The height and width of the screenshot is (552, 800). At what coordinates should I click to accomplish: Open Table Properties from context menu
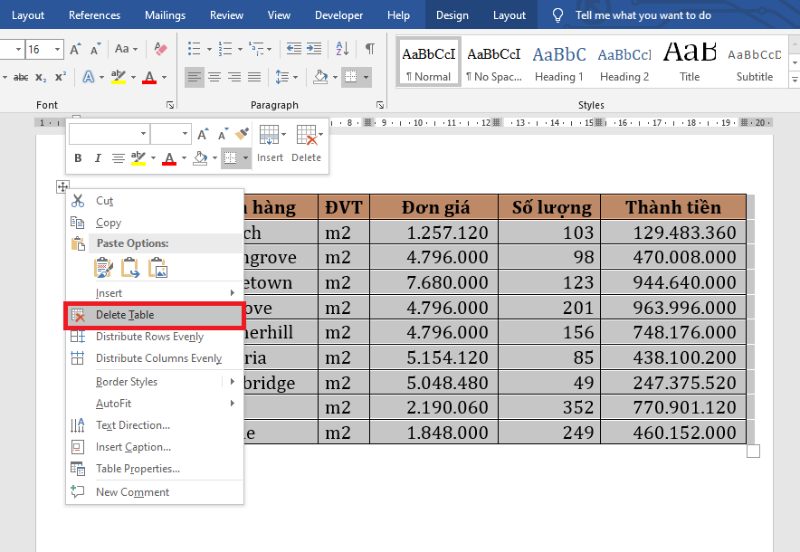tap(154, 469)
